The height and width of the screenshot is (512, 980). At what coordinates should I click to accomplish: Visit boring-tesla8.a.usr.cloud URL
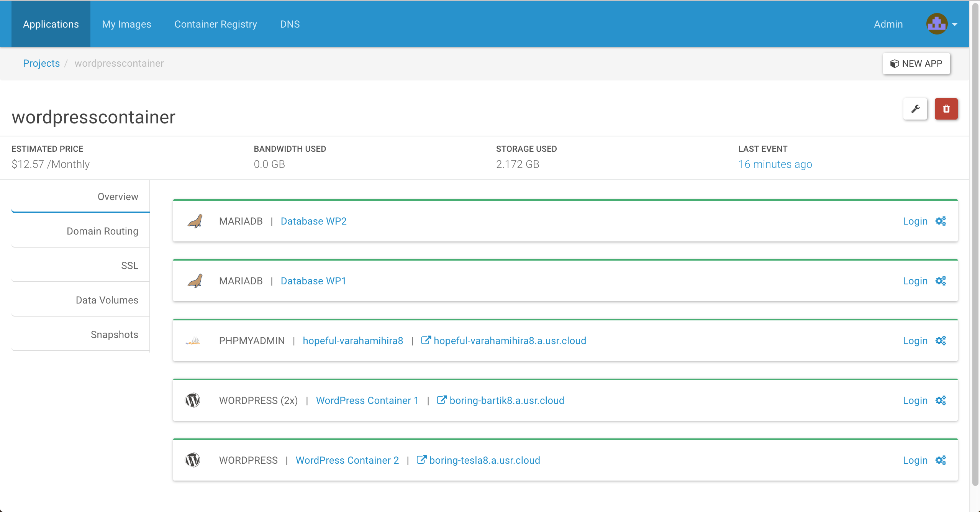(x=485, y=460)
